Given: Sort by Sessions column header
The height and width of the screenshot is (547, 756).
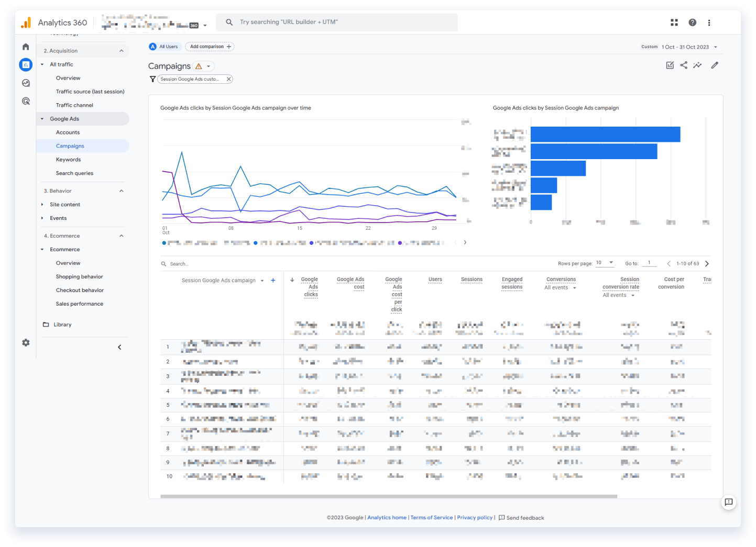Looking at the screenshot, I should tap(472, 280).
